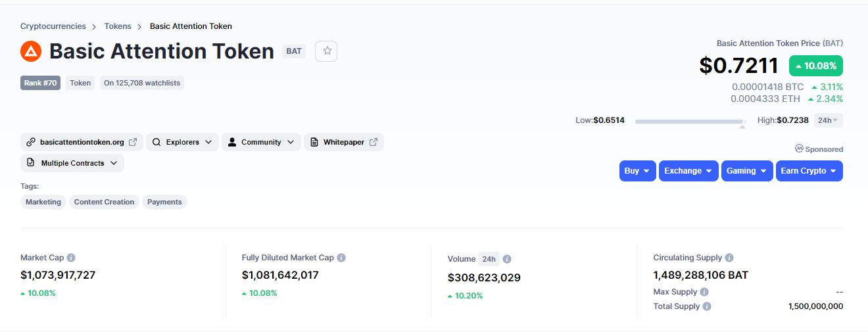The width and height of the screenshot is (868, 332).
Task: Click the Total Supply value 1,500,000,000
Action: 815,306
